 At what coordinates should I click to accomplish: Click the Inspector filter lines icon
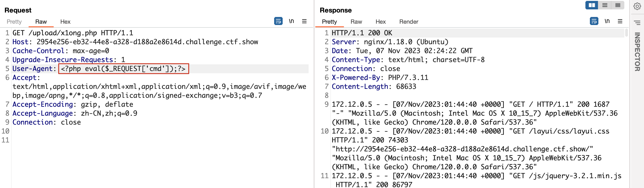637,23
